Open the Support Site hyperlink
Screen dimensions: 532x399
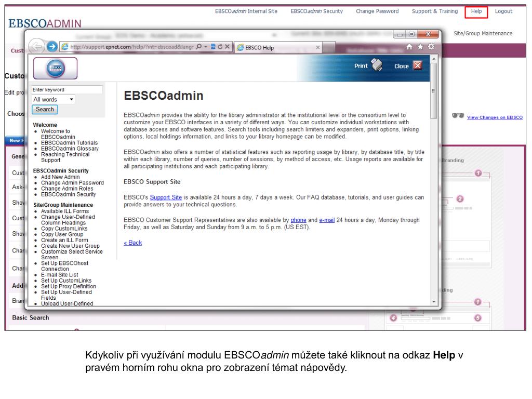tap(166, 197)
